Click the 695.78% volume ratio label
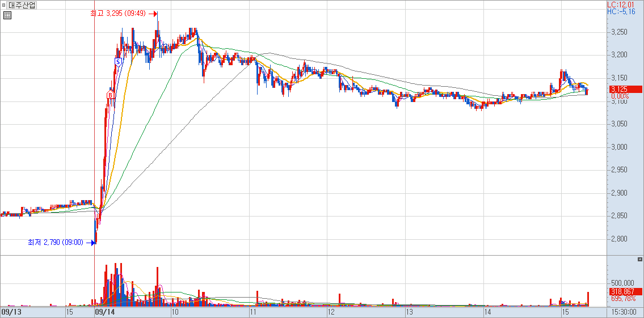Screen dimensions: 644x318 (623, 298)
